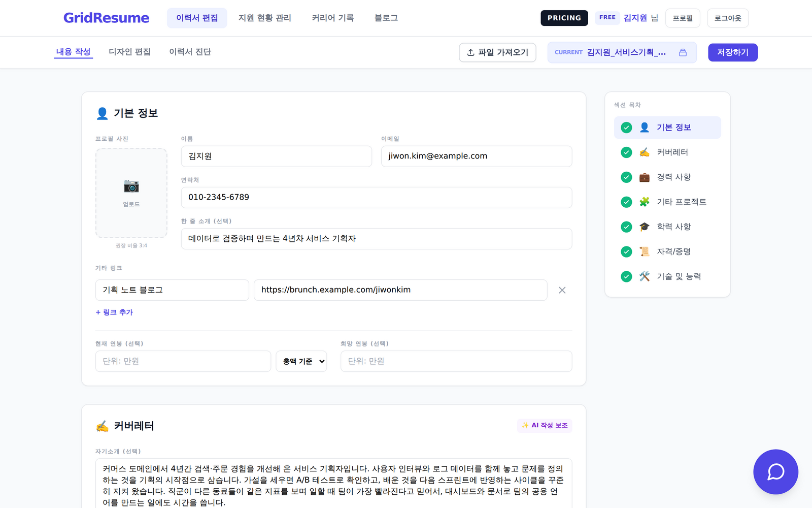Image resolution: width=812 pixels, height=508 pixels.
Task: Click the writing hand icon in outline
Action: click(x=645, y=152)
